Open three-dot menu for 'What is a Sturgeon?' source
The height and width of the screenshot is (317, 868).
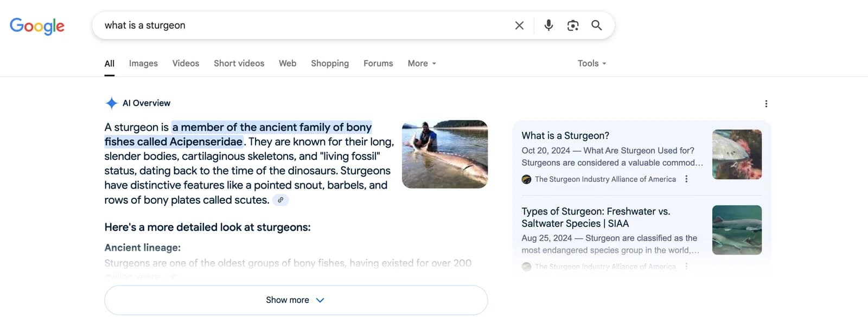point(686,179)
